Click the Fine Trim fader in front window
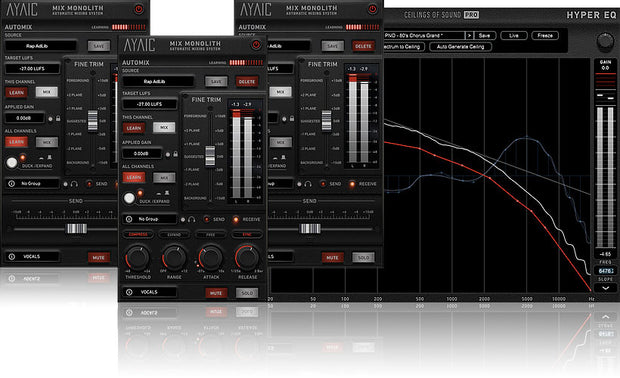The width and height of the screenshot is (620, 378). pyautogui.click(x=210, y=156)
